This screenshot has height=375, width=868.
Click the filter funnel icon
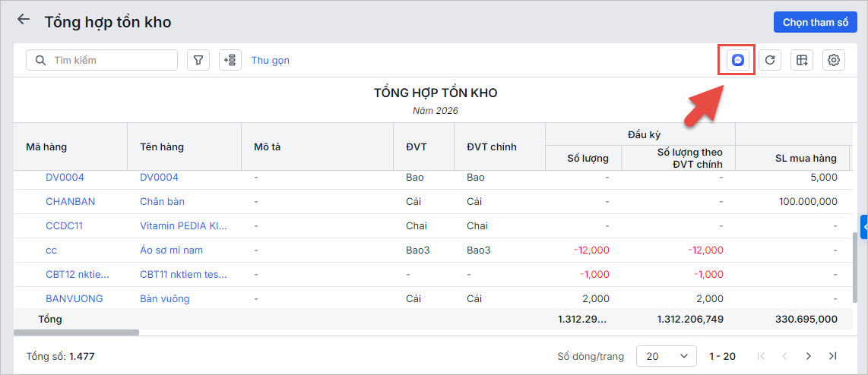(198, 60)
